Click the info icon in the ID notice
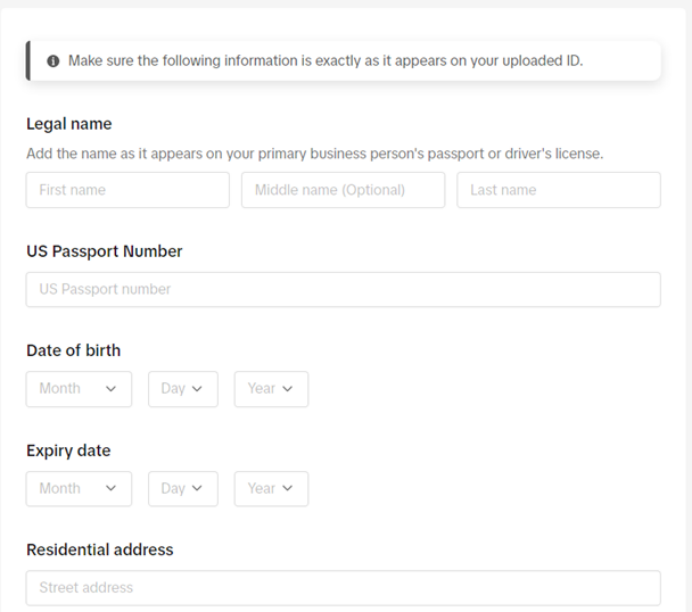 pos(53,61)
